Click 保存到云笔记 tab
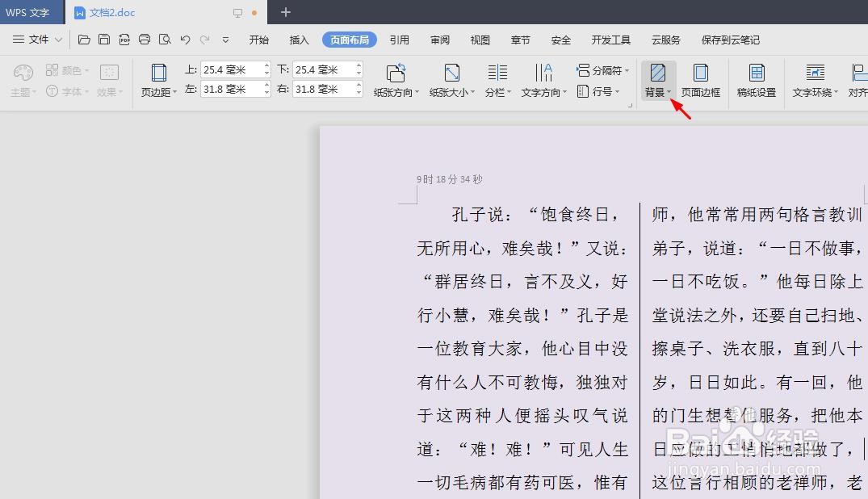Viewport: 868px width, 499px height. [730, 40]
